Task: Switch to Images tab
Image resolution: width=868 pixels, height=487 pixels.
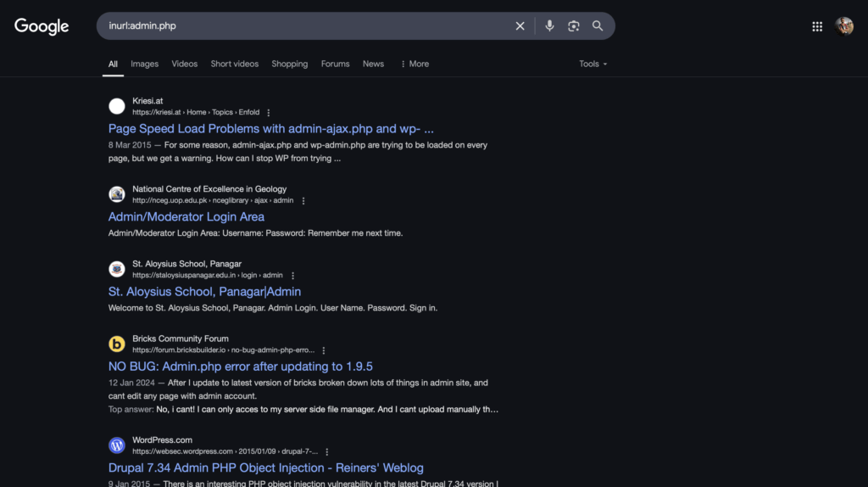Action: pyautogui.click(x=144, y=64)
